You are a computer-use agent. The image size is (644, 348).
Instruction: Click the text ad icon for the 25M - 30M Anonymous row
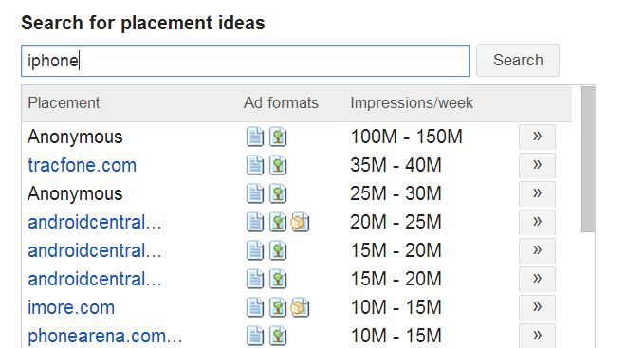[x=254, y=193]
